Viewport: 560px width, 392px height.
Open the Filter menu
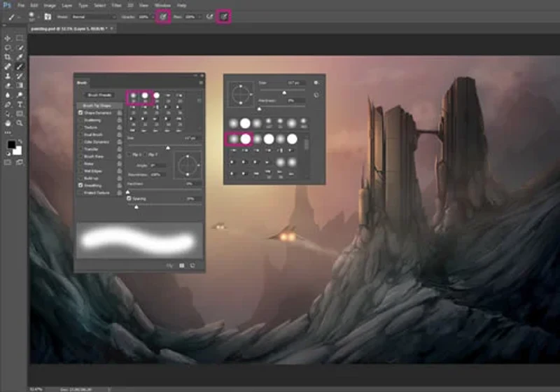116,6
